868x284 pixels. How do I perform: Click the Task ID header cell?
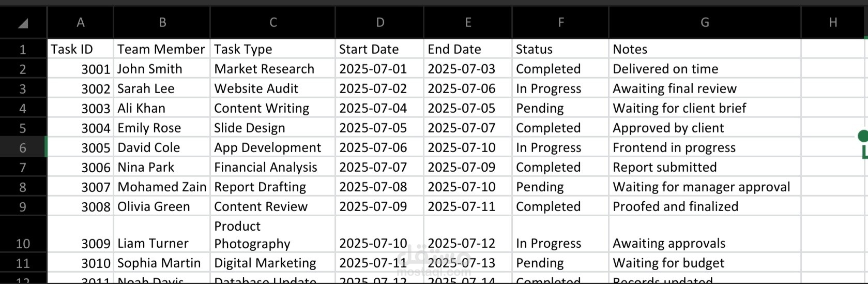click(80, 49)
